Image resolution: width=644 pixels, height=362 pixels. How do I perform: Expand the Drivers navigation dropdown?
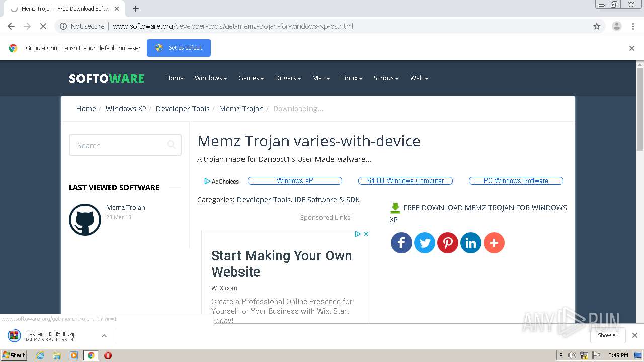(288, 78)
